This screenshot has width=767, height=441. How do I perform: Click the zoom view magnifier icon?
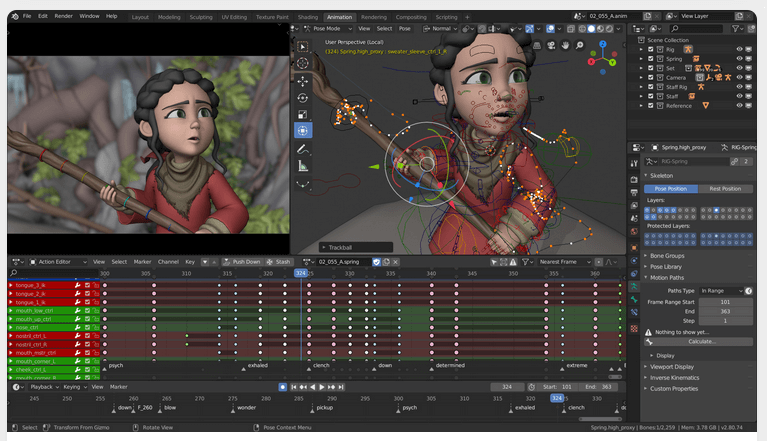(x=579, y=45)
